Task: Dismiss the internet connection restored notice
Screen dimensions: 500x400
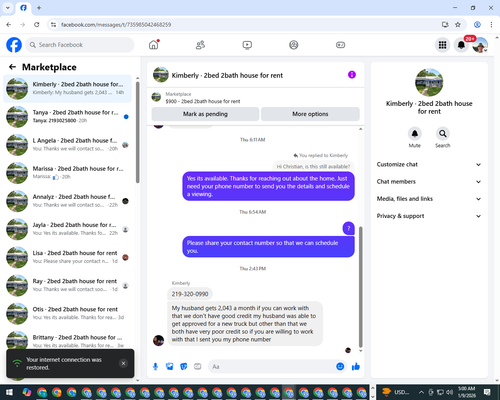Action: coord(123,363)
